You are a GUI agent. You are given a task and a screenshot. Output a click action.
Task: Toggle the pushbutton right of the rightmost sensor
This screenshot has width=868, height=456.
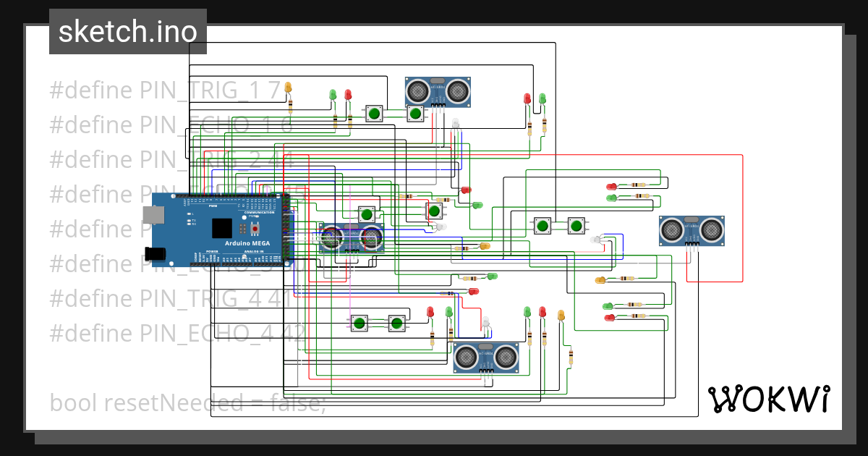tap(575, 227)
